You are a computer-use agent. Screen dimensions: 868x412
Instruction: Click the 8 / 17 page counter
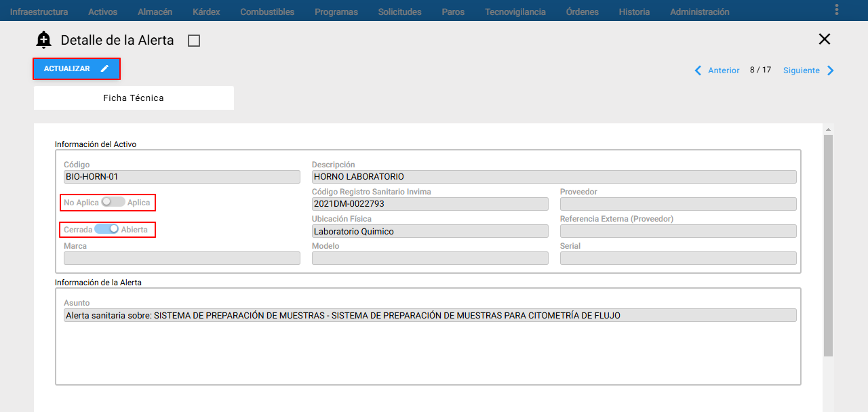click(x=761, y=70)
